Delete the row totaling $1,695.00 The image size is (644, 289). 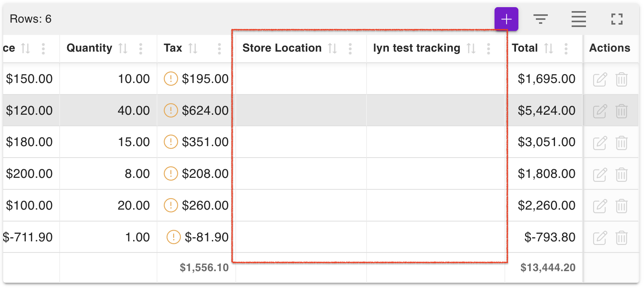click(622, 79)
